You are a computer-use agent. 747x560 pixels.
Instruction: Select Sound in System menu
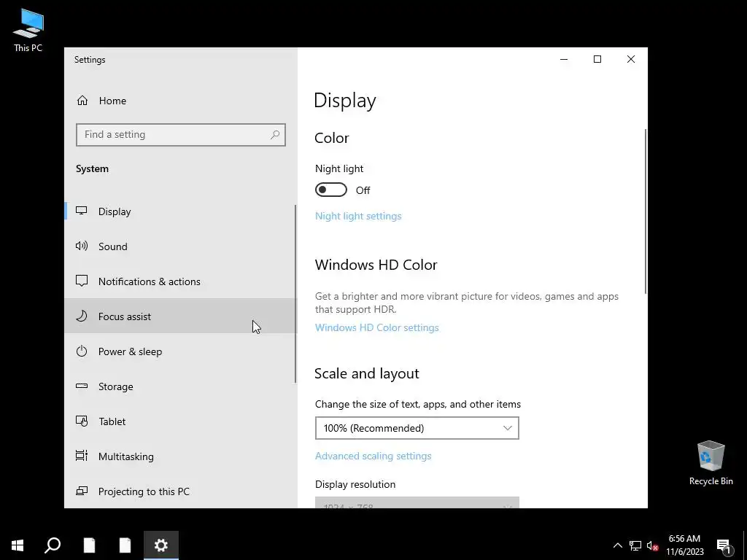(x=181, y=246)
